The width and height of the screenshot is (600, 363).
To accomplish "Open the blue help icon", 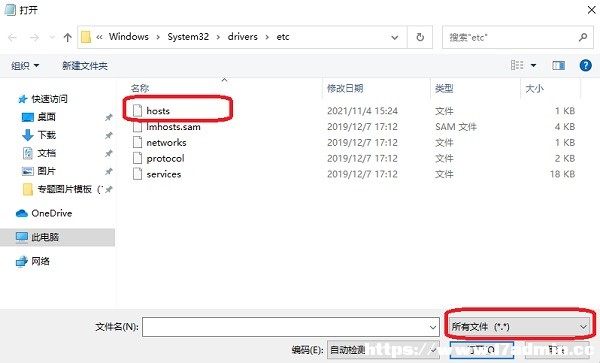I will pos(585,65).
